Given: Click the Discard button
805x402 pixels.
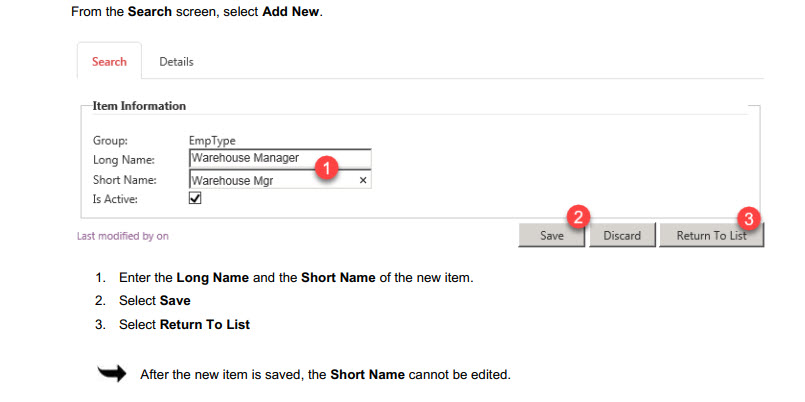Looking at the screenshot, I should [621, 236].
